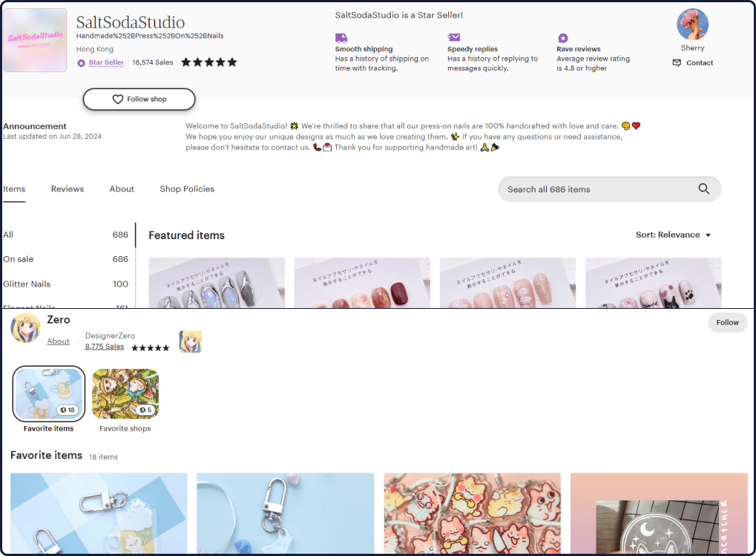The image size is (756, 556).
Task: Follow Zero's profile
Action: point(727,323)
